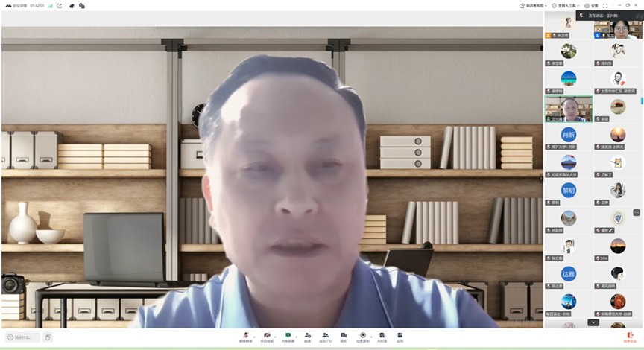The image size is (644, 350).
Task: Turn on the video camera
Action: click(x=266, y=336)
